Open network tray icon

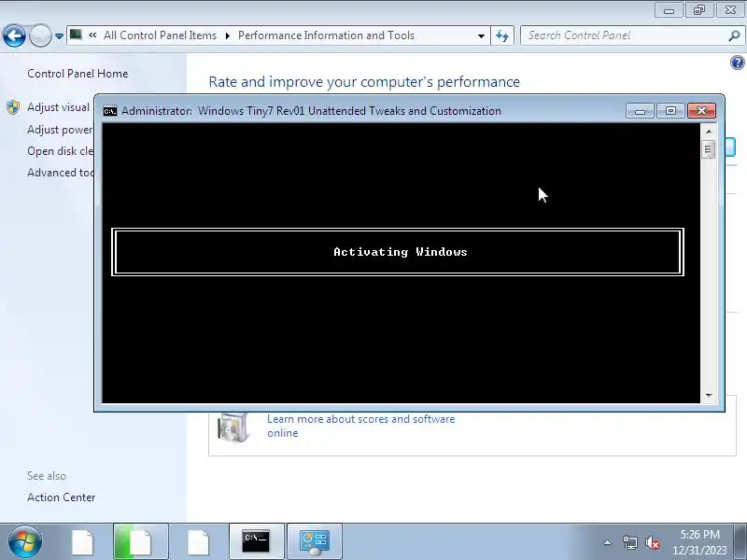pyautogui.click(x=629, y=542)
